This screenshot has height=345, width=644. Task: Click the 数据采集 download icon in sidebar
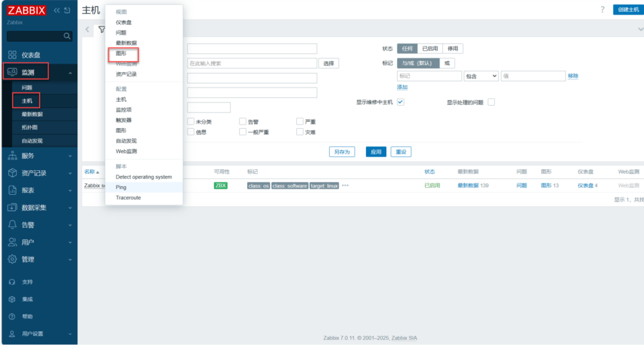tap(12, 207)
